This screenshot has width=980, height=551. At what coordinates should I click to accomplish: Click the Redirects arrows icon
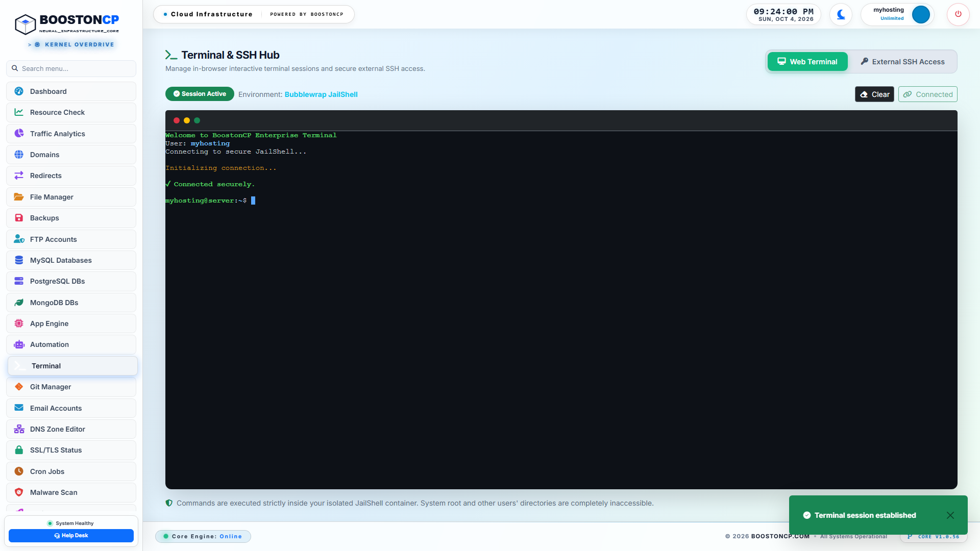pos(19,176)
